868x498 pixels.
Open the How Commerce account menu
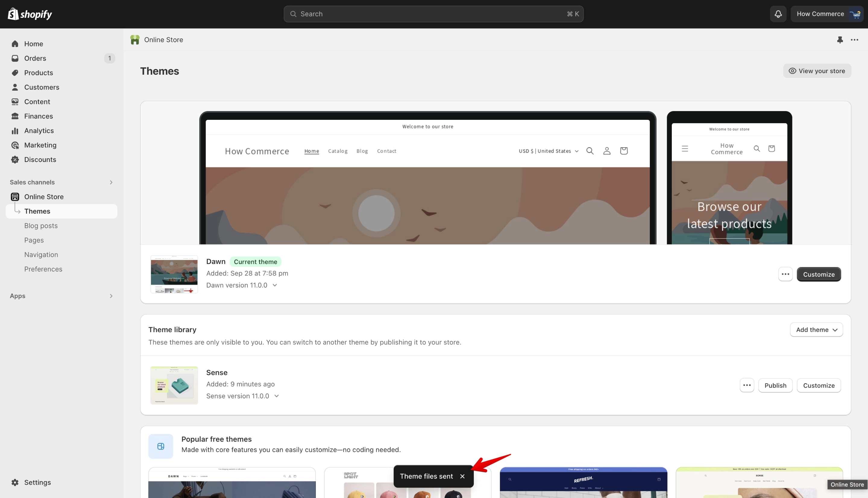pyautogui.click(x=827, y=14)
